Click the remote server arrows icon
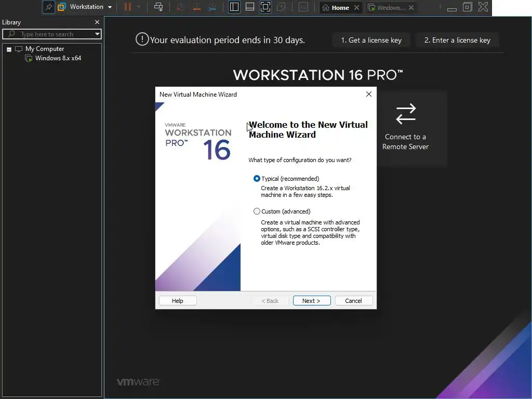 406,114
